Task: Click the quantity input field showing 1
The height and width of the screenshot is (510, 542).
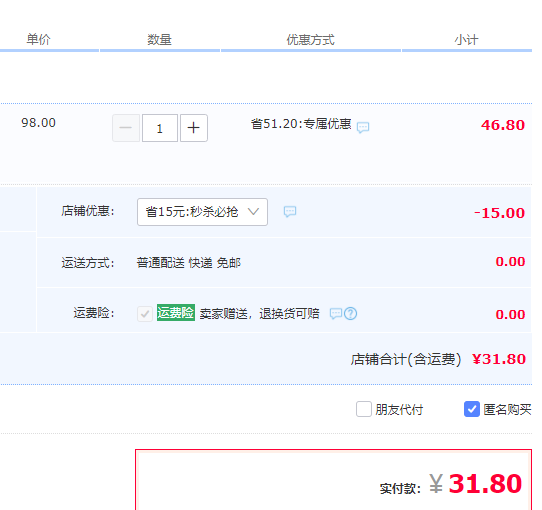Action: (x=160, y=128)
